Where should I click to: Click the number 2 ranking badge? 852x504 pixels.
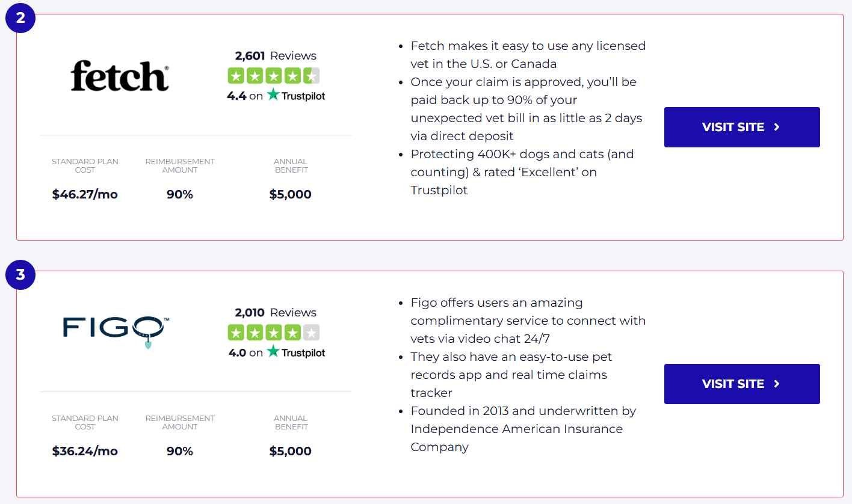20,17
